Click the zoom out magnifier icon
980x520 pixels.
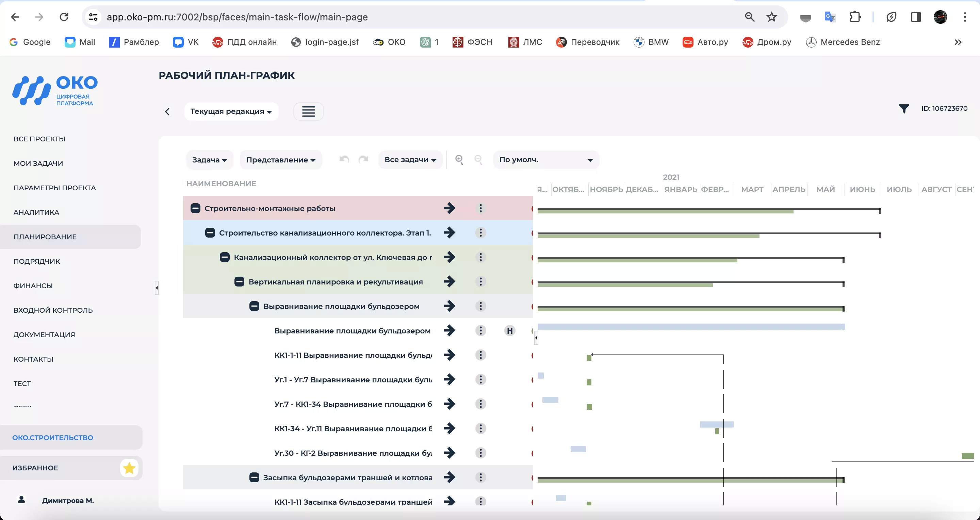[478, 160]
